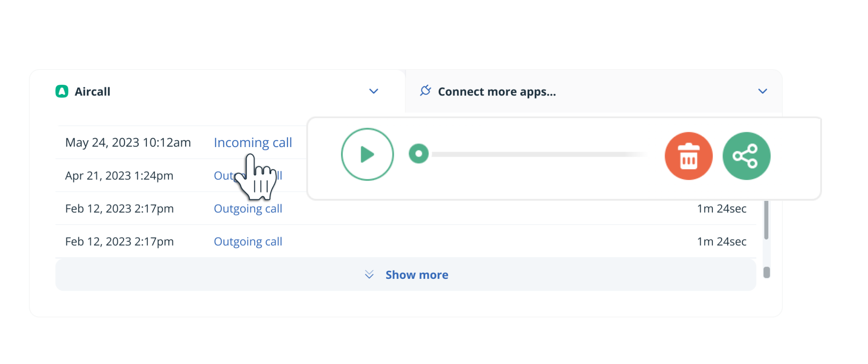Select the Aircall tab header
The height and width of the screenshot is (364, 868).
tap(92, 91)
